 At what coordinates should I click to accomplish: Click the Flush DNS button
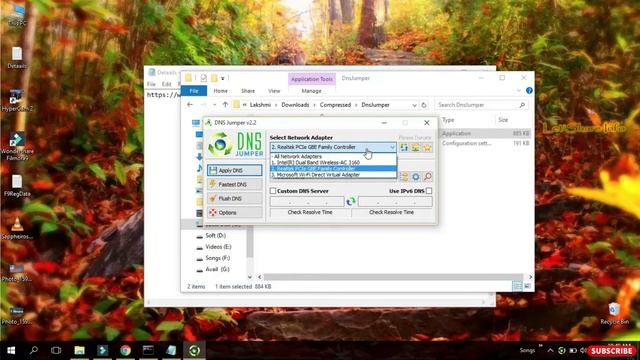235,198
